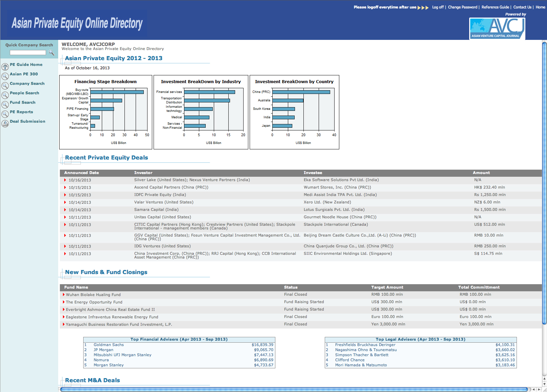Click the horizontal scrollbar thumb
This screenshot has height=392, width=547.
[294, 389]
